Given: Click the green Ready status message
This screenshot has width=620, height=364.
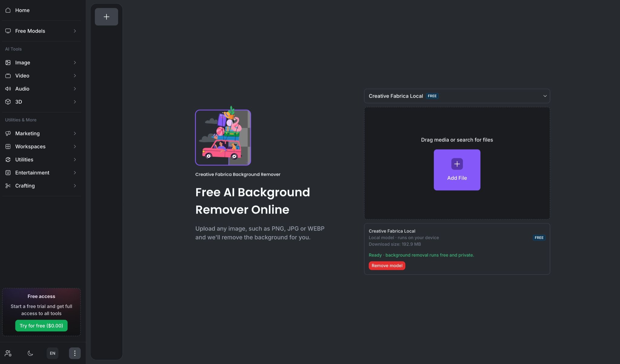Looking at the screenshot, I should (421, 255).
